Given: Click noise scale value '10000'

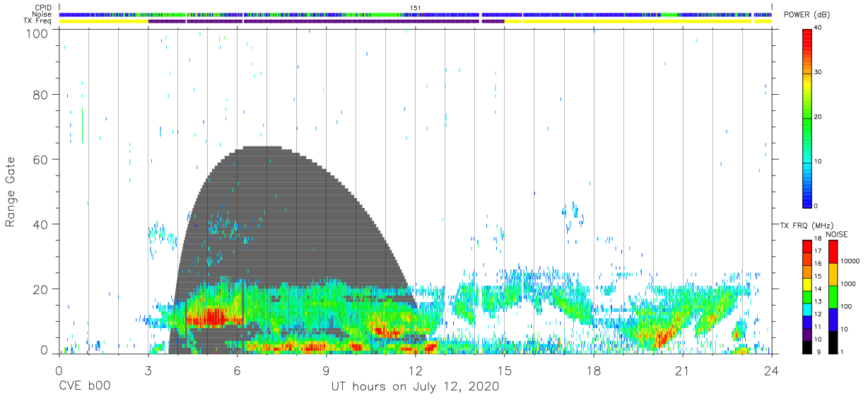Looking at the screenshot, I should click(850, 262).
